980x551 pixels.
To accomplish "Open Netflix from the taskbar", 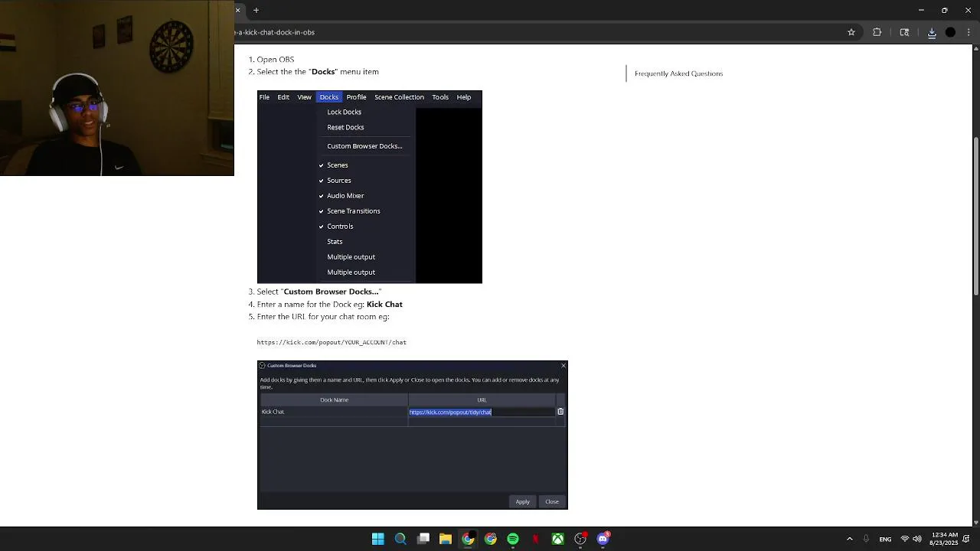I will [x=535, y=539].
